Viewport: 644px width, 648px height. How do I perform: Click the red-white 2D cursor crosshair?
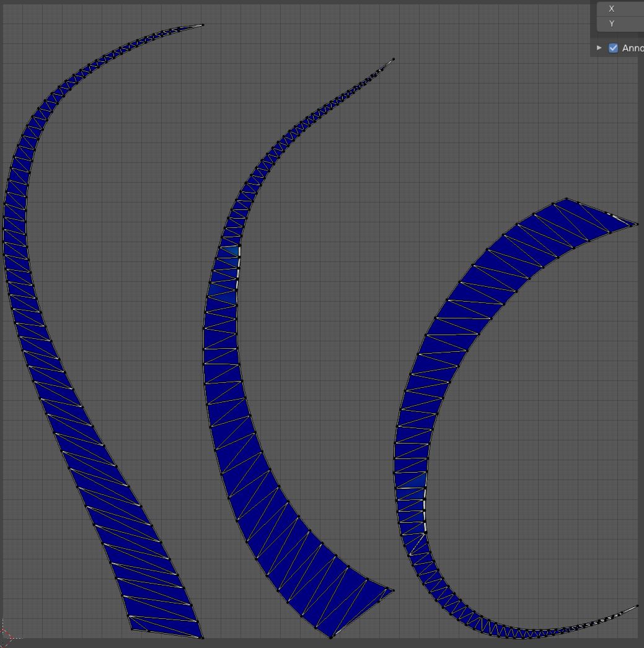pyautogui.click(x=2, y=637)
